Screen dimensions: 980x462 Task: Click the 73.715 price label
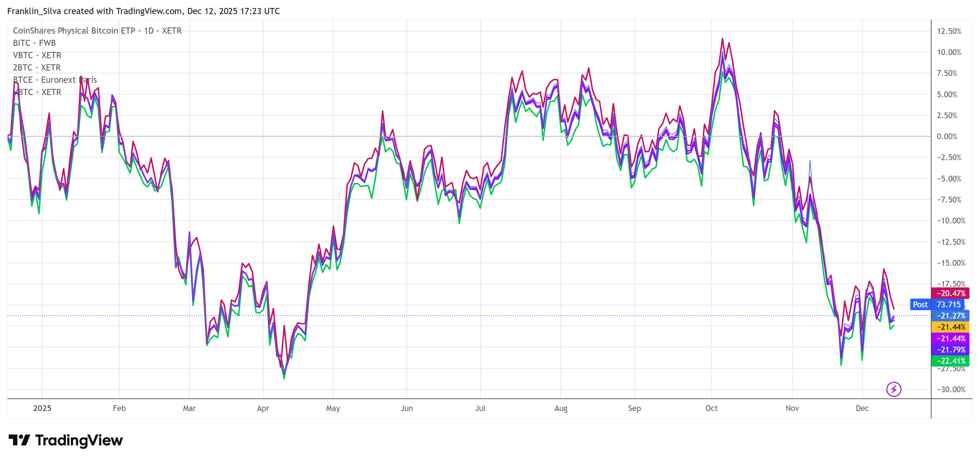coord(948,304)
